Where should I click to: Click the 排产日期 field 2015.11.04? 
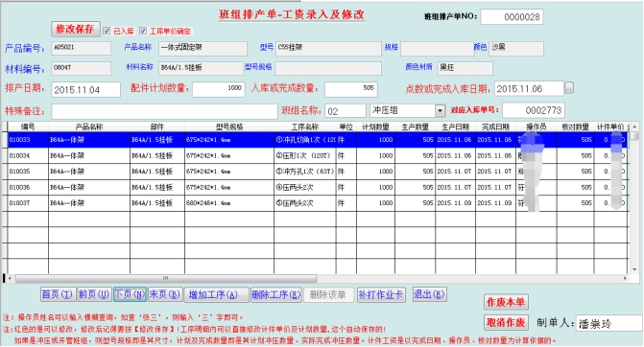tap(85, 89)
